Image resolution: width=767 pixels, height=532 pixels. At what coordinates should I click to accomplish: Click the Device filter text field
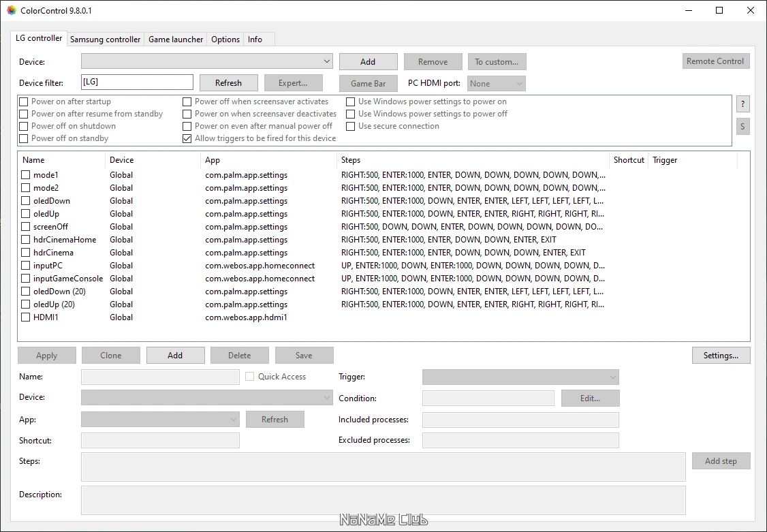[x=137, y=82]
